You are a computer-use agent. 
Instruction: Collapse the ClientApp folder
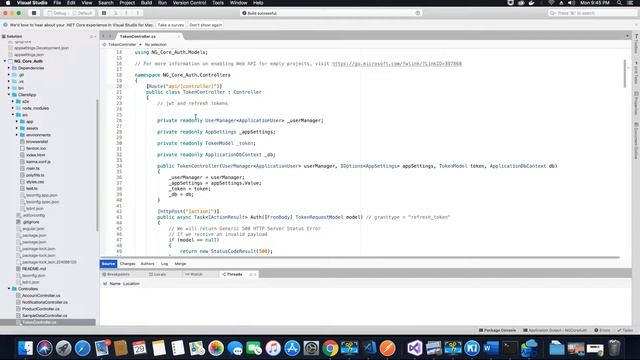tap(9, 95)
